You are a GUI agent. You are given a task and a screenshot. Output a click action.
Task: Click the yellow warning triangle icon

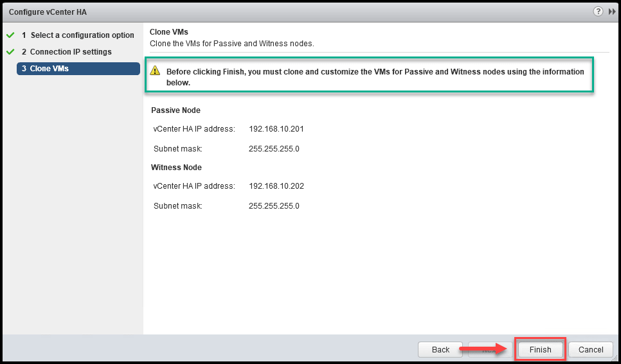point(155,71)
